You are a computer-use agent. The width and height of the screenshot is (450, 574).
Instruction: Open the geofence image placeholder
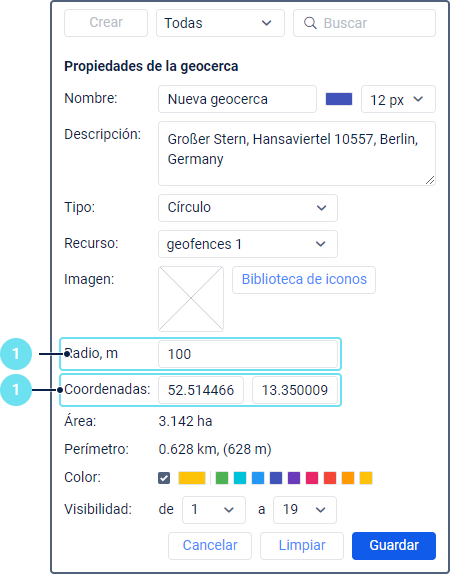pos(191,299)
